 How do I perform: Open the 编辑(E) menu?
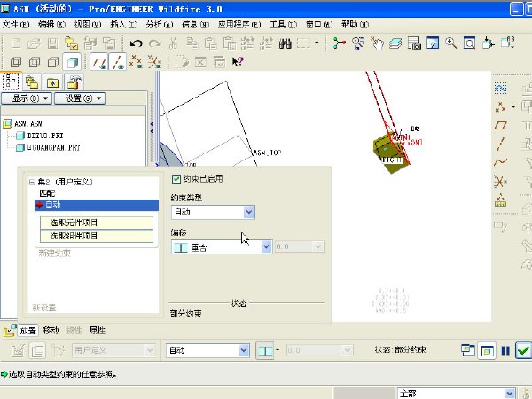(x=51, y=25)
